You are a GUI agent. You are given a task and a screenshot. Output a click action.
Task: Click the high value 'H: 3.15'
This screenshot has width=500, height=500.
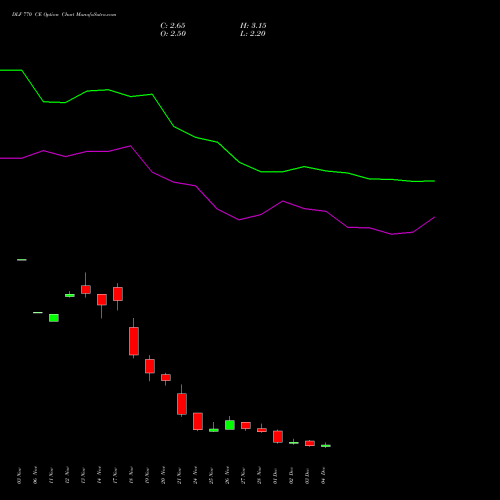[x=253, y=26]
